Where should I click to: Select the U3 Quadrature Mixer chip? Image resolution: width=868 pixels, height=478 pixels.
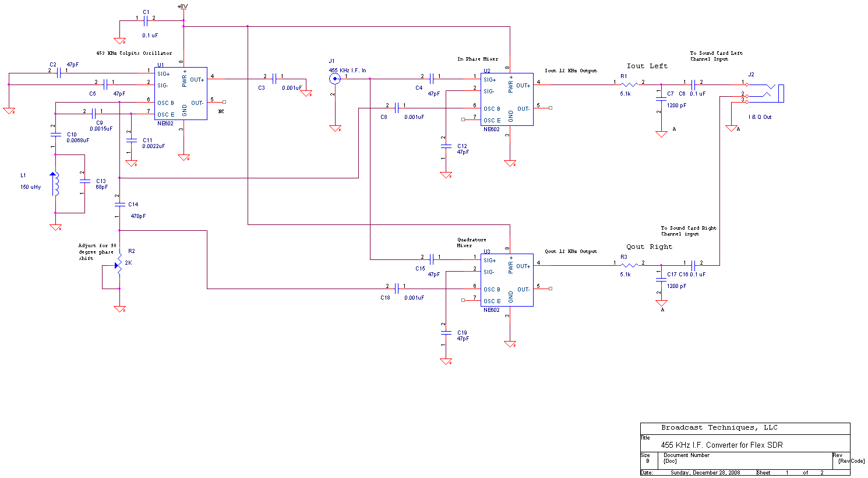point(507,280)
